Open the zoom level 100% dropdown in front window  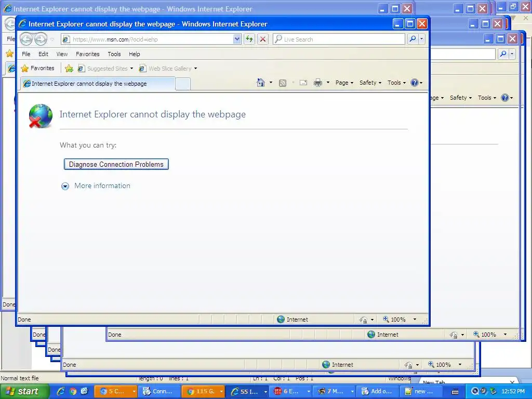(x=415, y=320)
